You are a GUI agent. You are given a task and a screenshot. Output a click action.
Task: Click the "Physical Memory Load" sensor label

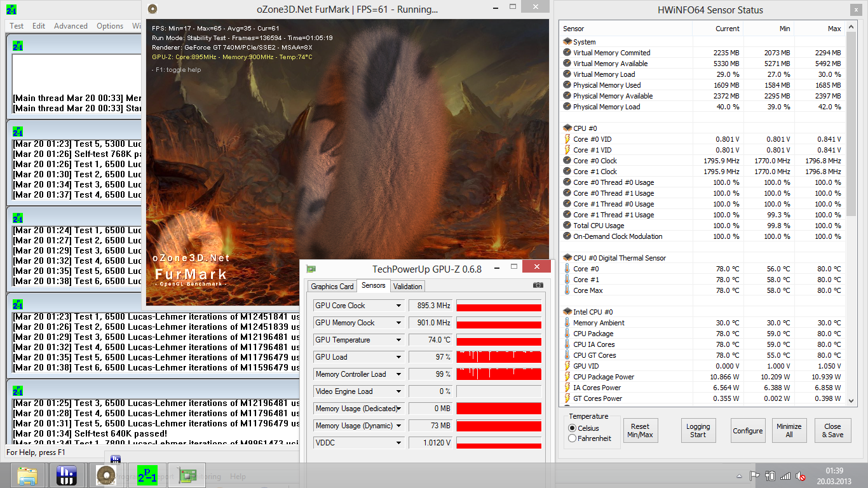(x=607, y=107)
